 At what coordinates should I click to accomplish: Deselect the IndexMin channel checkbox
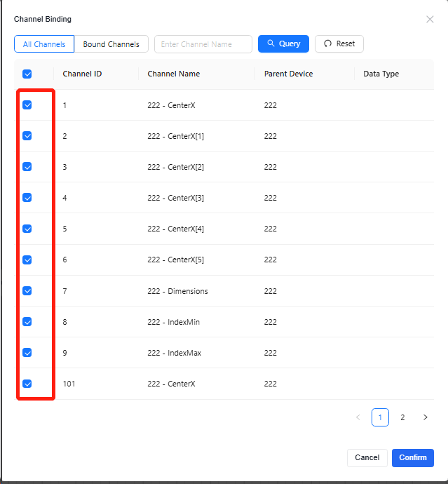(x=27, y=322)
